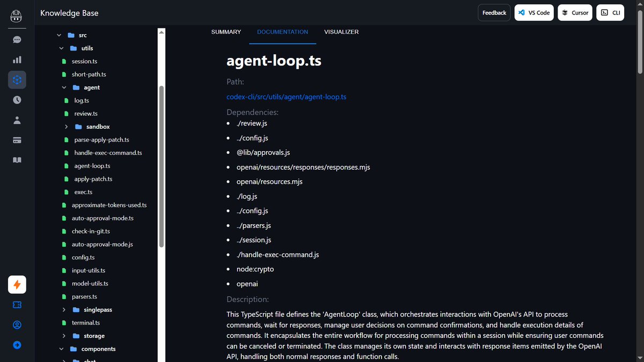Open the billing card sidebar icon
This screenshot has width=644, height=362.
tap(17, 140)
